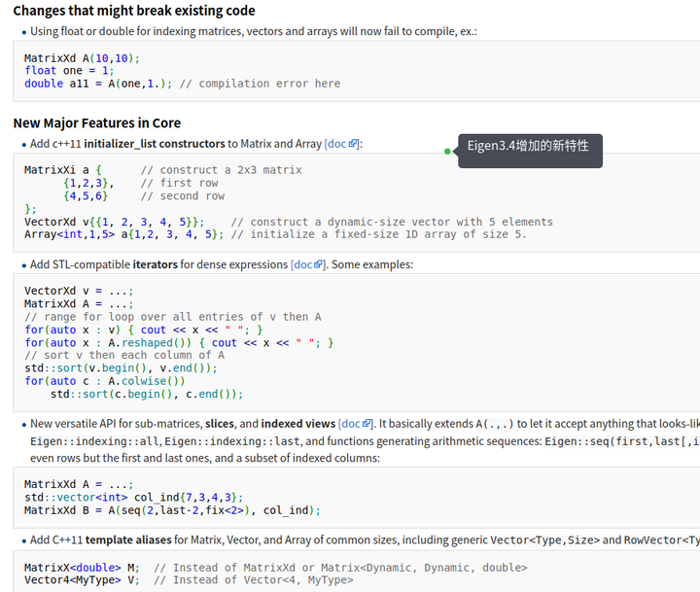Click the external-link icon after iterators doc

[x=319, y=264]
